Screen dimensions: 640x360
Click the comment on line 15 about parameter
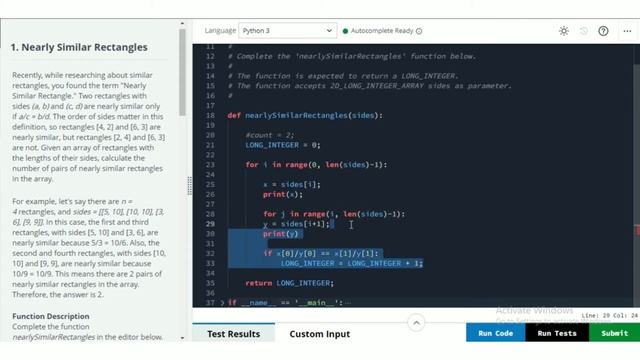click(x=369, y=86)
